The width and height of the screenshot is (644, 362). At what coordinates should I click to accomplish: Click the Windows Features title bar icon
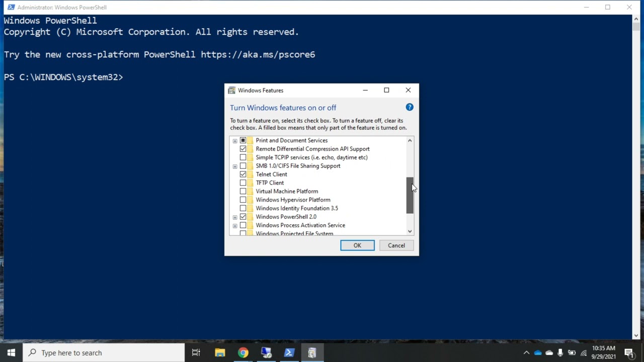point(231,90)
